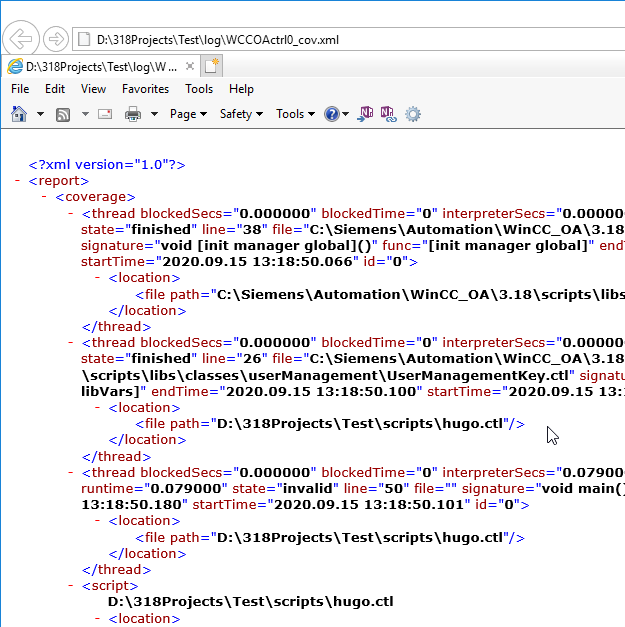Click the Send to OneNote icon

tap(366, 114)
